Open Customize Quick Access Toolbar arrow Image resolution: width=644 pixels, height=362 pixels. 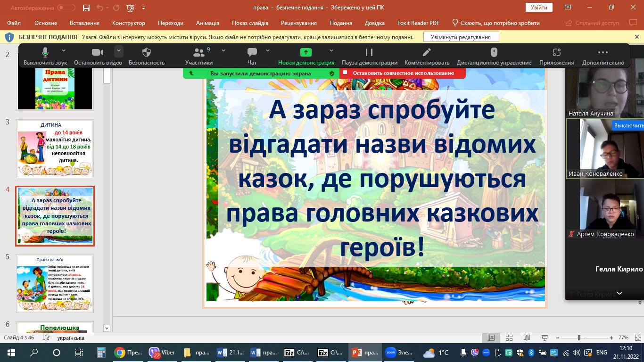pos(143,8)
